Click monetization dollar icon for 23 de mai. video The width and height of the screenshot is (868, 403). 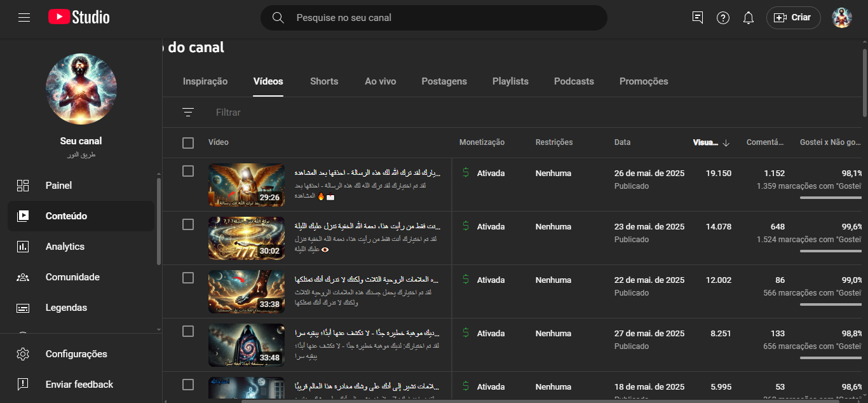pyautogui.click(x=466, y=226)
